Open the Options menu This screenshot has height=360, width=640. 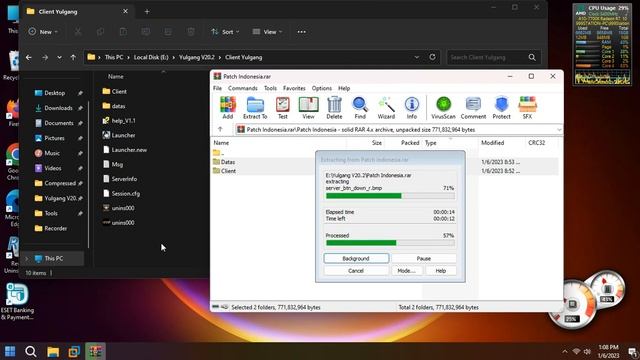pyautogui.click(x=322, y=88)
